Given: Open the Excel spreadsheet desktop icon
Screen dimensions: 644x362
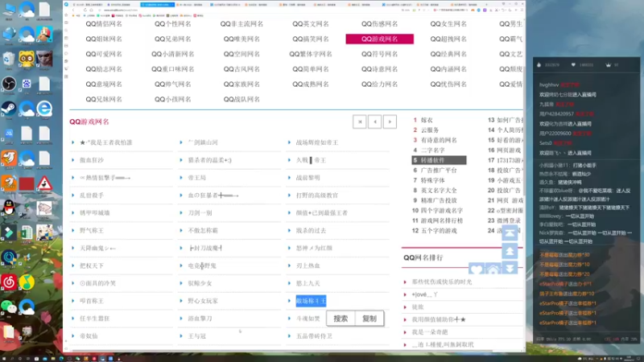Looking at the screenshot, I should coord(27,232).
